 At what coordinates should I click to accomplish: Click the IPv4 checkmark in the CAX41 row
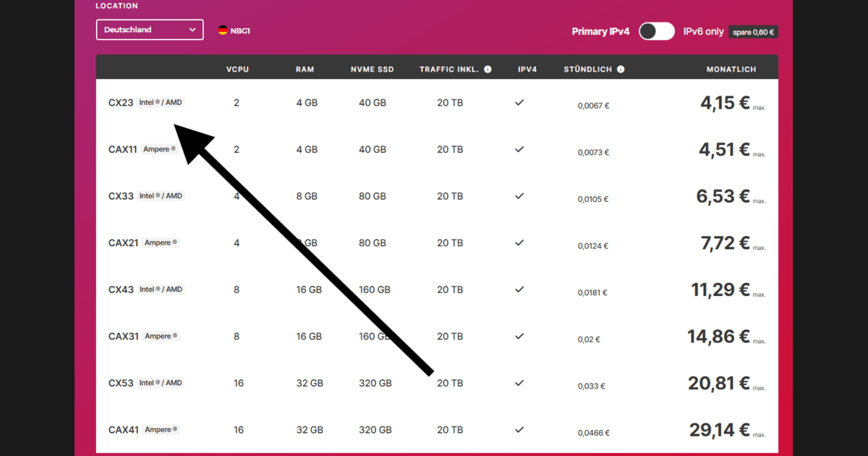(x=519, y=429)
